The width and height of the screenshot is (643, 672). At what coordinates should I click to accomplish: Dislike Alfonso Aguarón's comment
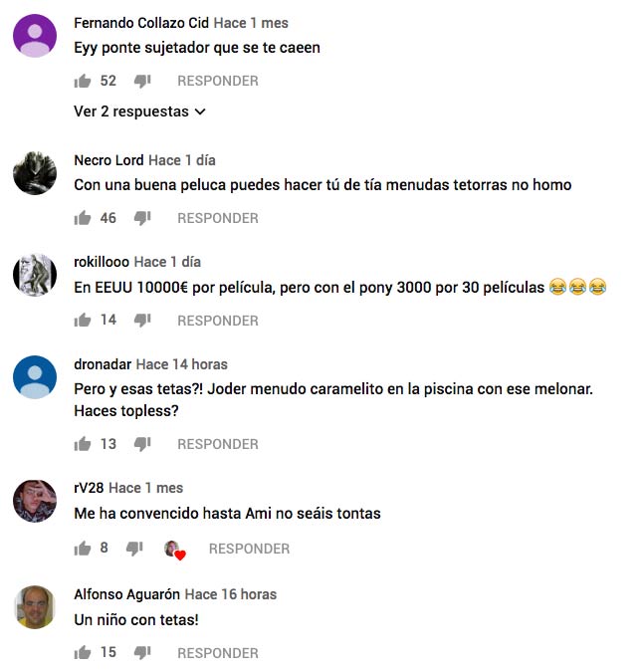[x=142, y=653]
